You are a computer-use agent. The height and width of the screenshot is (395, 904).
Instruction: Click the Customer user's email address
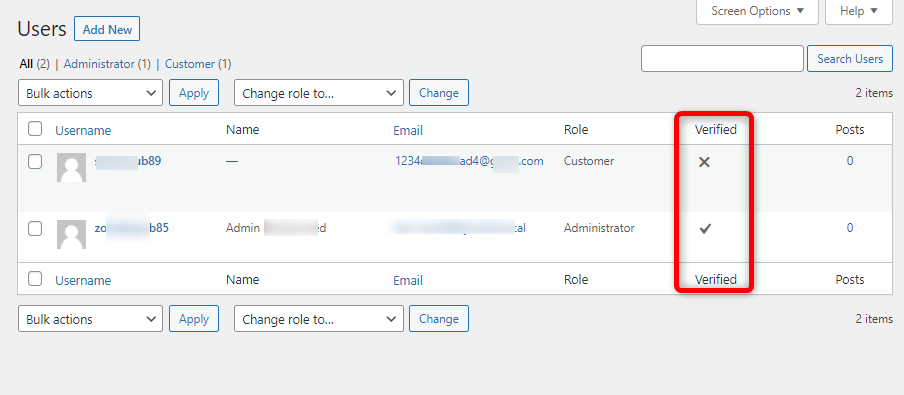(x=469, y=161)
